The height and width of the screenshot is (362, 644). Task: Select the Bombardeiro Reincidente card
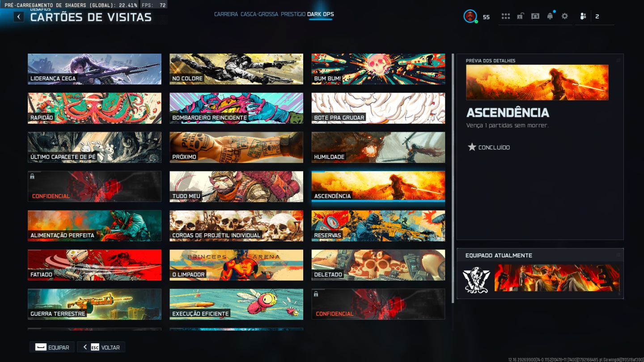(x=236, y=108)
